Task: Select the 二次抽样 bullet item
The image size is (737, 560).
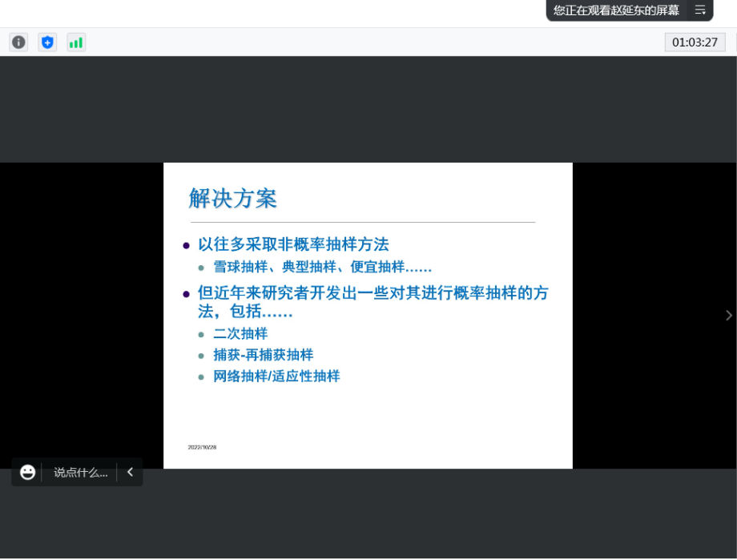Action: pyautogui.click(x=240, y=333)
